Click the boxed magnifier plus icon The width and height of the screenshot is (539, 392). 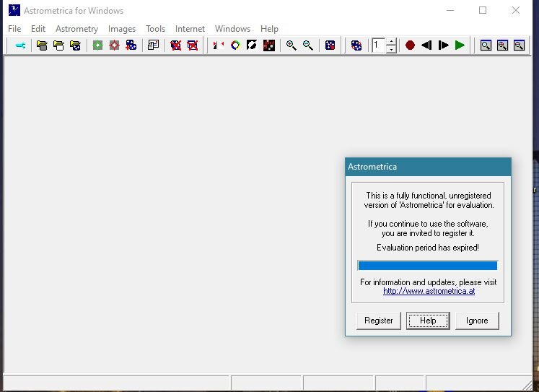tap(503, 45)
